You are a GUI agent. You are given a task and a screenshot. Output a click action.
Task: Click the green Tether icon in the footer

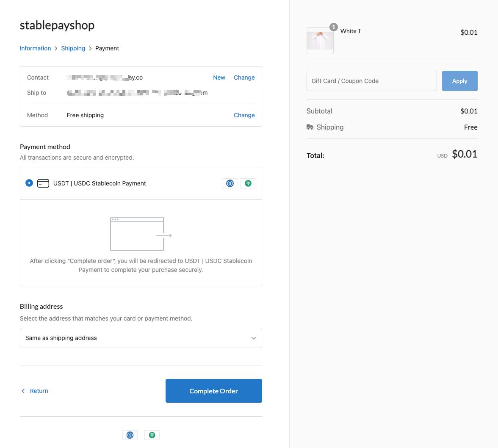coord(152,435)
